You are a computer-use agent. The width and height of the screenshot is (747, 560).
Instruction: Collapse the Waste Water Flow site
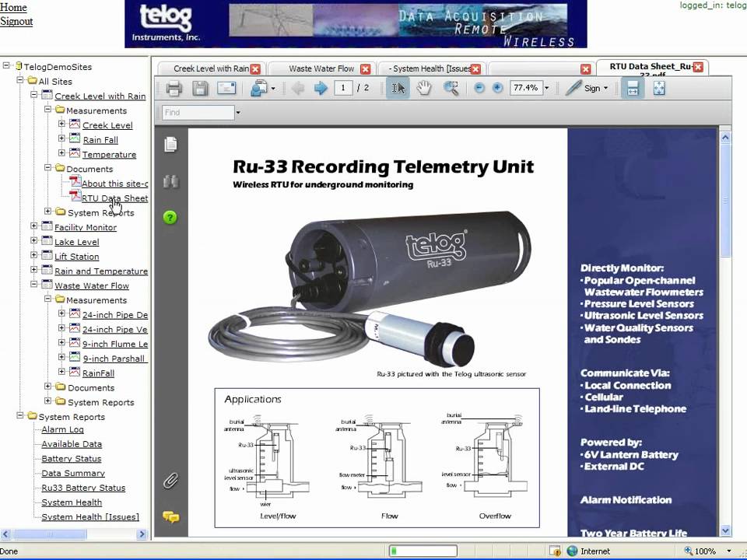point(33,285)
